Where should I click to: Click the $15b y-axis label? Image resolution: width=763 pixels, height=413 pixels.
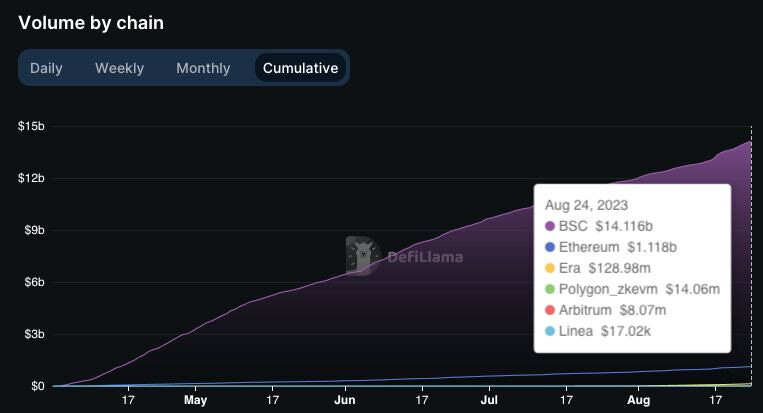click(31, 126)
